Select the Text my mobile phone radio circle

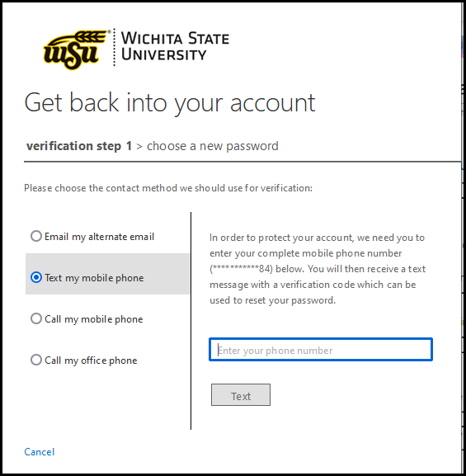point(36,277)
